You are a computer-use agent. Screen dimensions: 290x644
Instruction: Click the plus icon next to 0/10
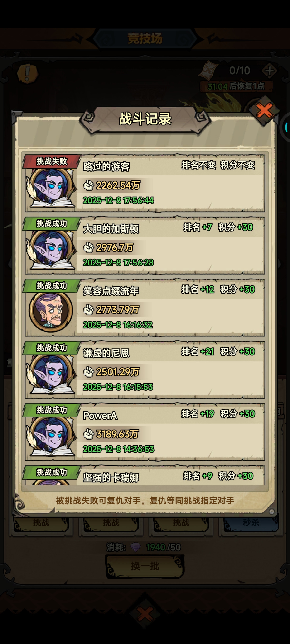pos(269,71)
